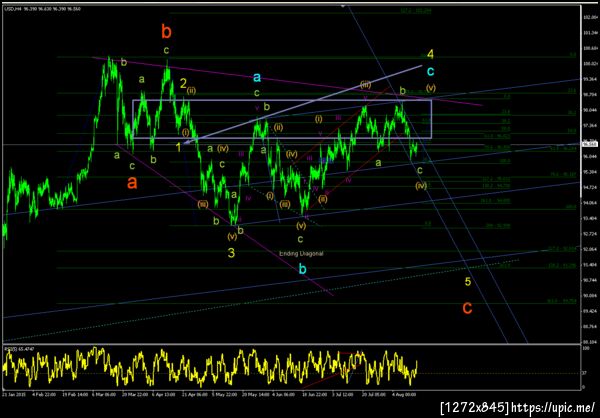
Task: Click the large orange 'c' wave label
Action: point(467,308)
